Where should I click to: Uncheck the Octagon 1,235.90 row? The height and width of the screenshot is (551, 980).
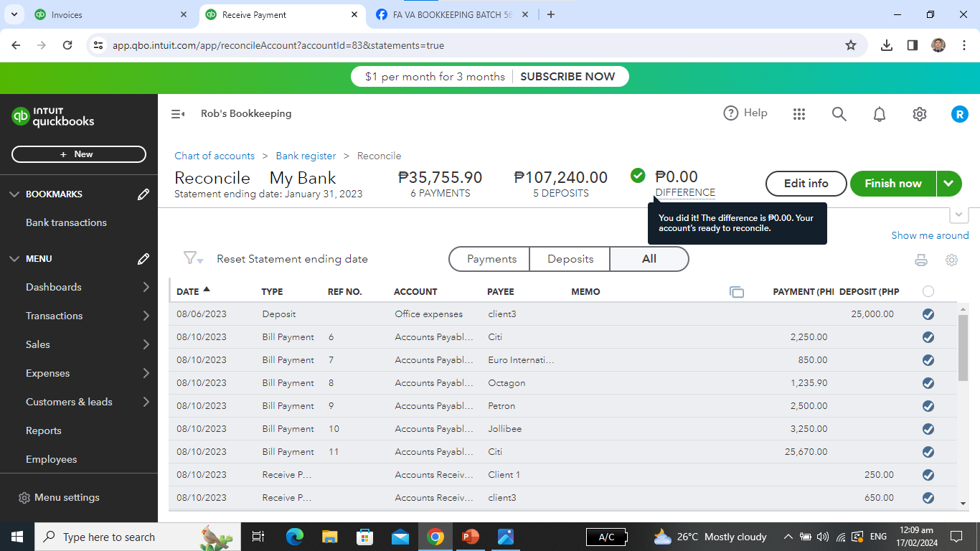pyautogui.click(x=928, y=383)
